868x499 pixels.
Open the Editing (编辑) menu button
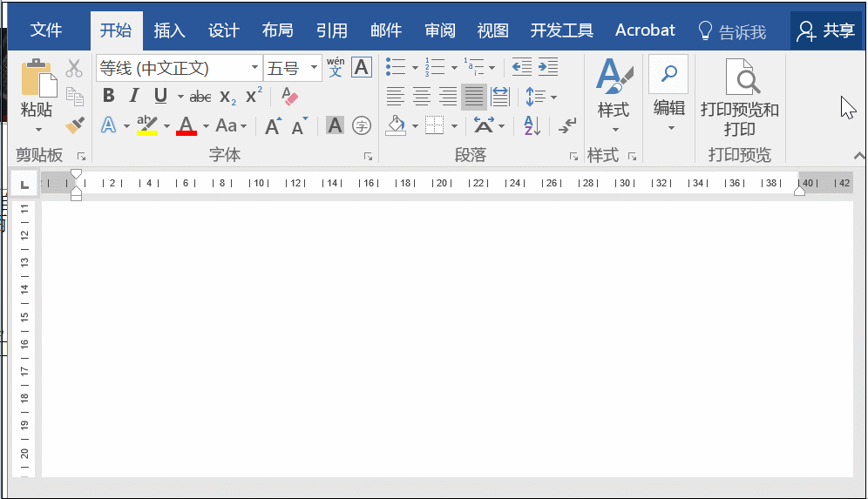coord(668,94)
